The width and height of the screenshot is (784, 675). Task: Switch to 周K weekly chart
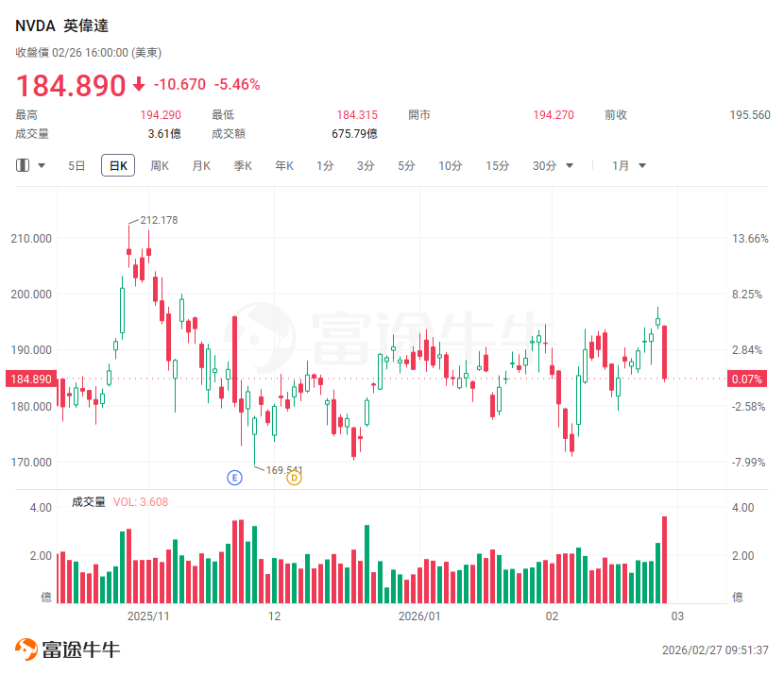pyautogui.click(x=160, y=166)
